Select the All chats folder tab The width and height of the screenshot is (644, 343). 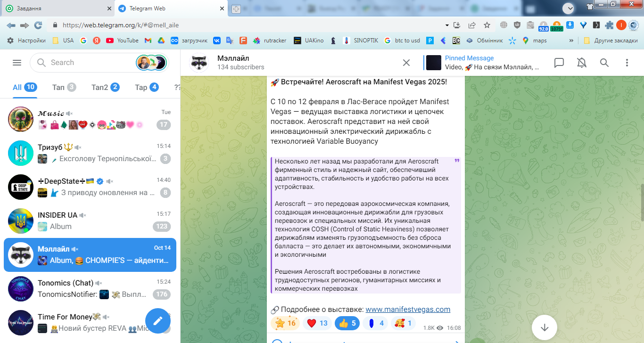(x=25, y=87)
